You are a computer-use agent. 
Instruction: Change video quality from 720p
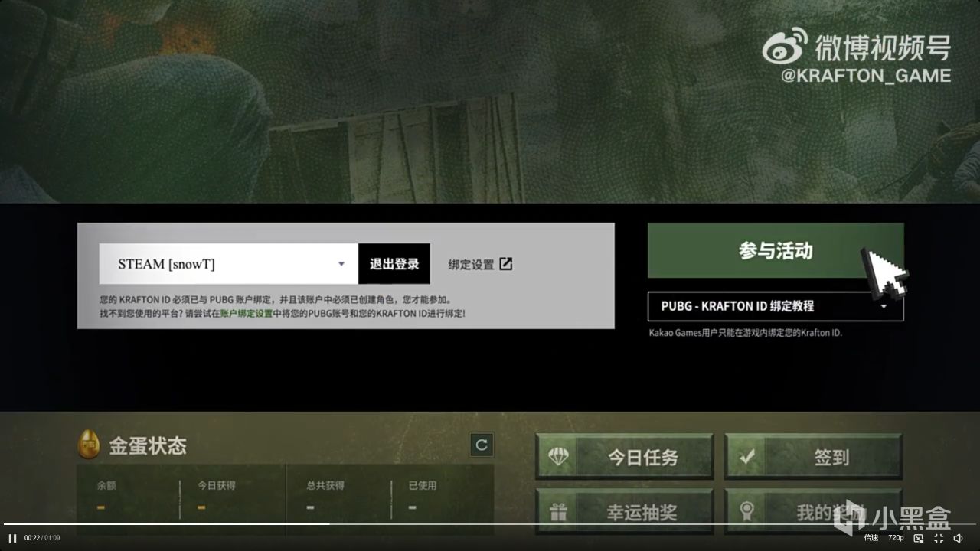point(896,538)
